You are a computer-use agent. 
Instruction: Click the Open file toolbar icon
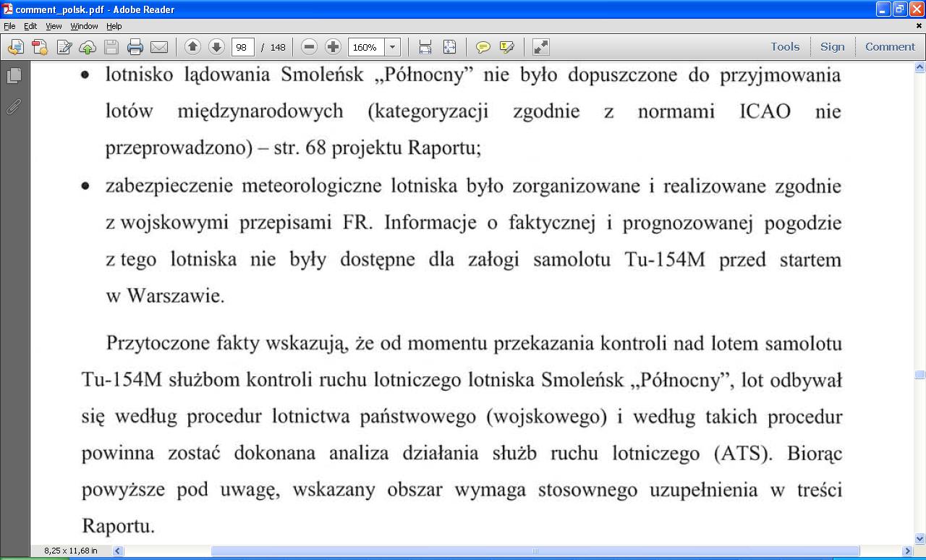coord(15,47)
